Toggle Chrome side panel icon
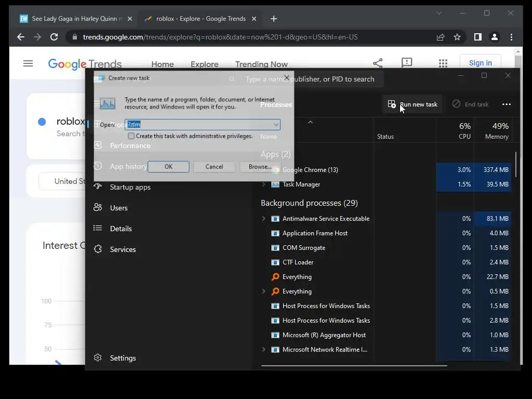The height and width of the screenshot is (399, 532). tap(478, 37)
